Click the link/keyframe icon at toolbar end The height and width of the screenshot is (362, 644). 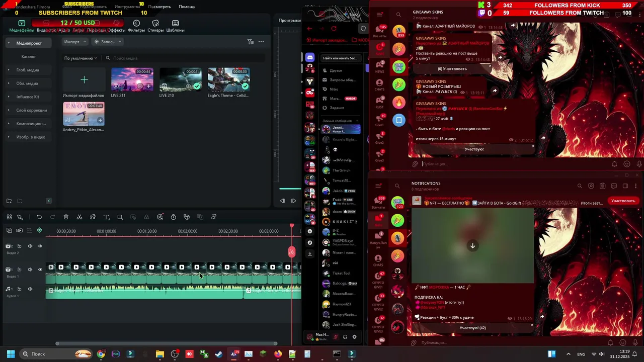pyautogui.click(x=214, y=217)
